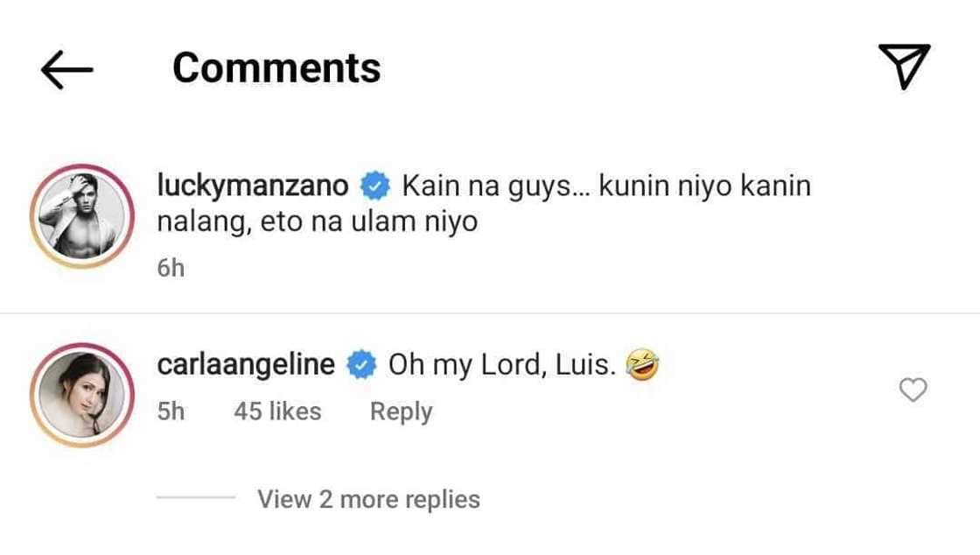Visit the carlaangeline username link
Viewport: 980px width, 555px height.
click(x=246, y=365)
